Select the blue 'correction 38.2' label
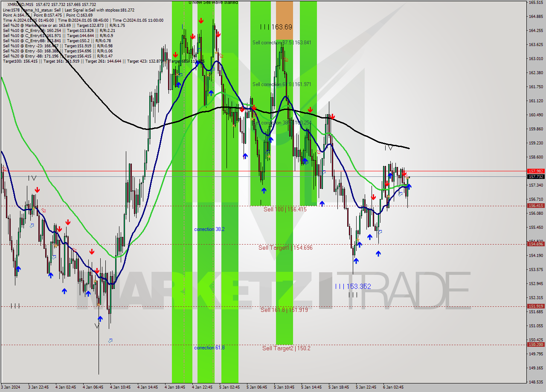The height and width of the screenshot is (392, 546). [209, 229]
